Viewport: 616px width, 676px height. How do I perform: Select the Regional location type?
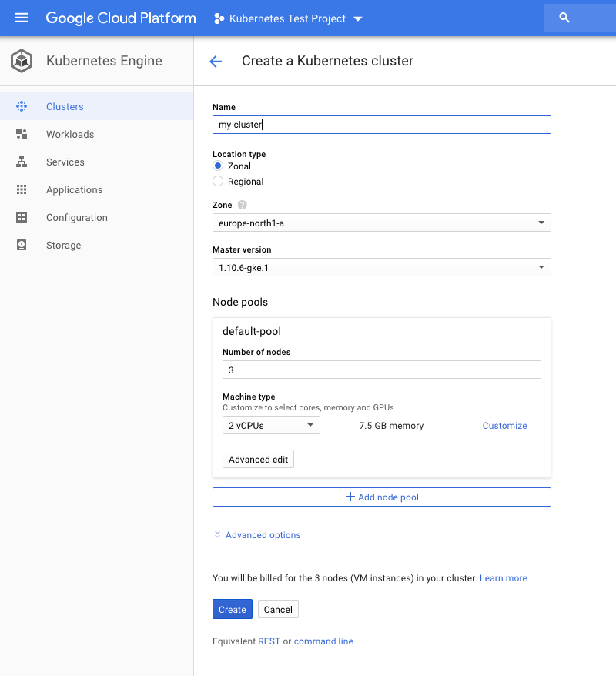point(218,182)
